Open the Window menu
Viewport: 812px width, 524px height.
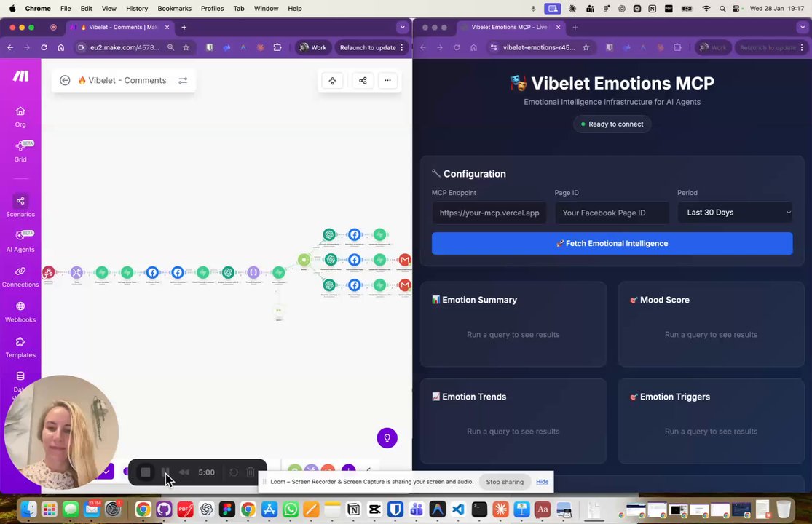(266, 8)
